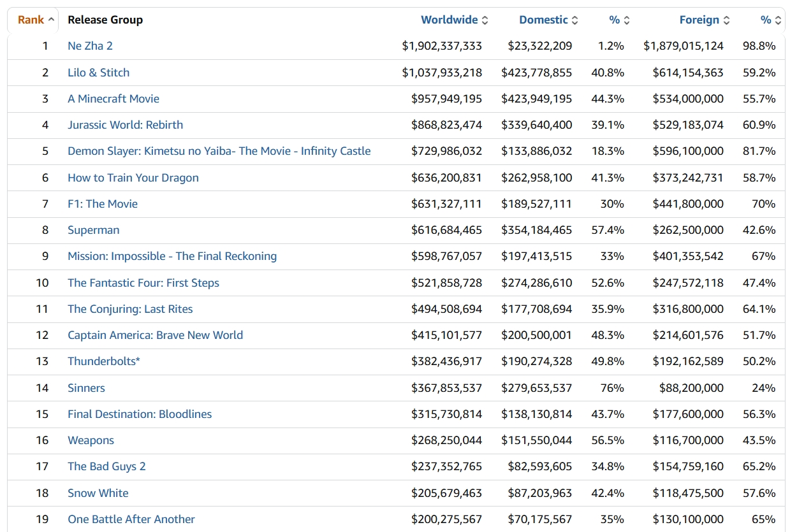
Task: Open Mission: Impossible Final Reckoning link
Action: pos(172,256)
